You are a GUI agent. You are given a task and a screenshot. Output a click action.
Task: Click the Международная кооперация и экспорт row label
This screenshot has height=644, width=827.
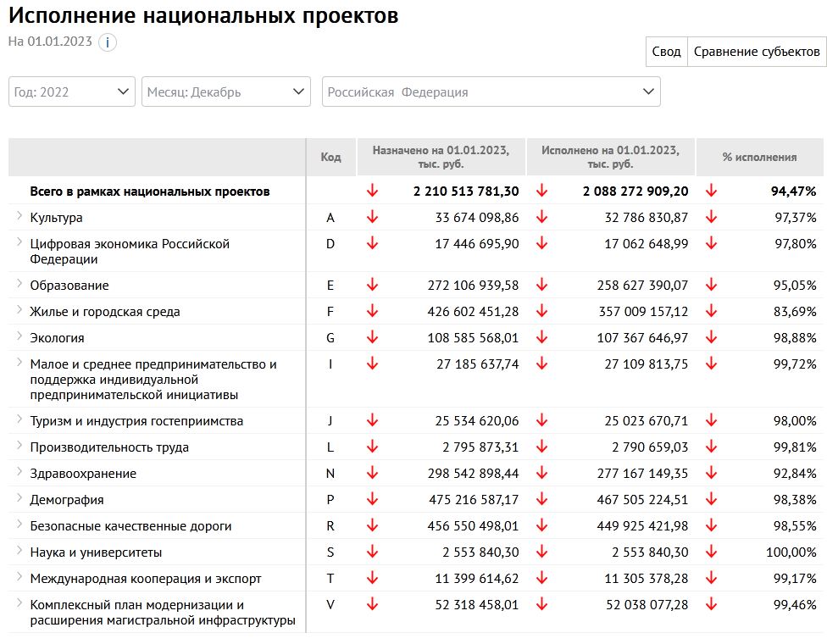(145, 579)
